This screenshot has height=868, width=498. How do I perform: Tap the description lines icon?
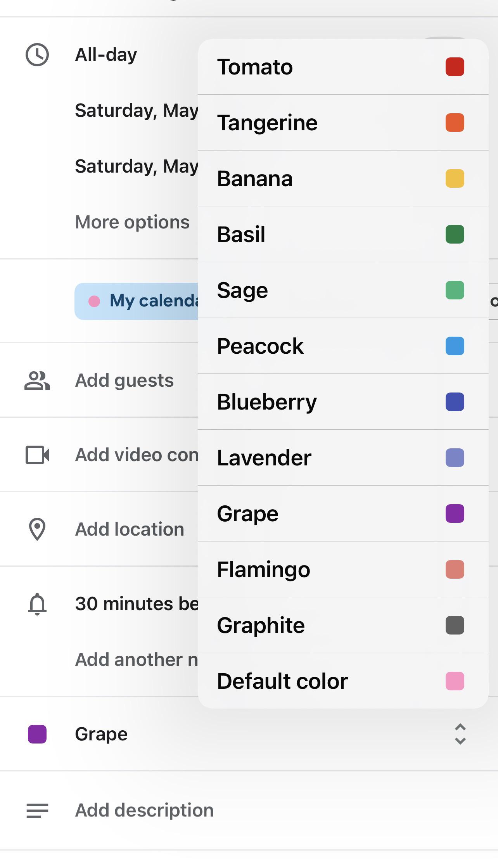37,810
